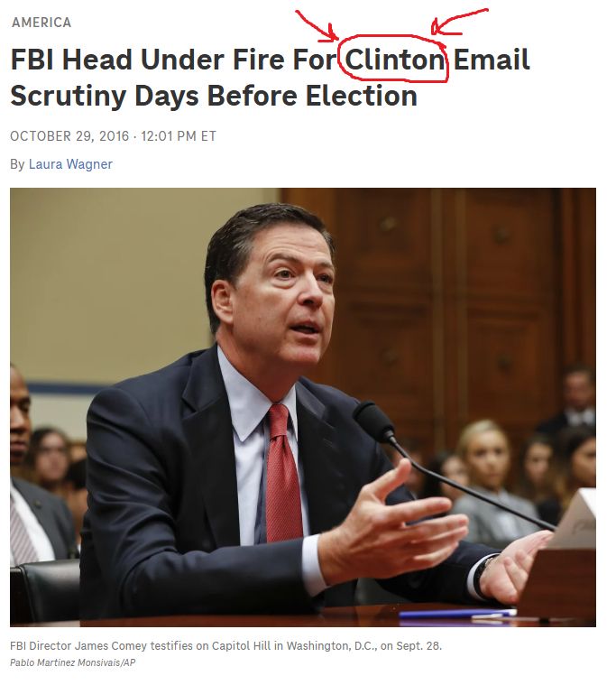Click the red tie in the photo
The image size is (616, 685).
pos(282,474)
